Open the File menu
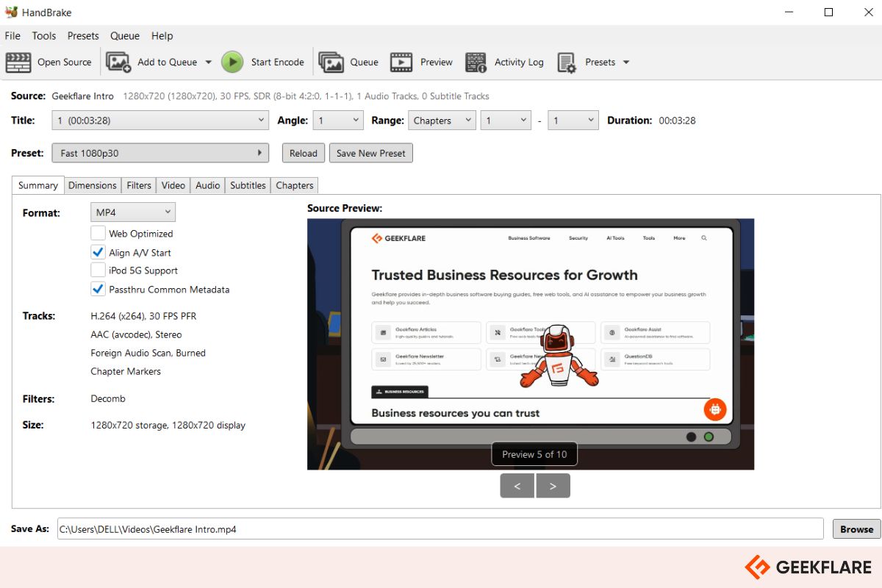This screenshot has width=882, height=588. (x=12, y=35)
